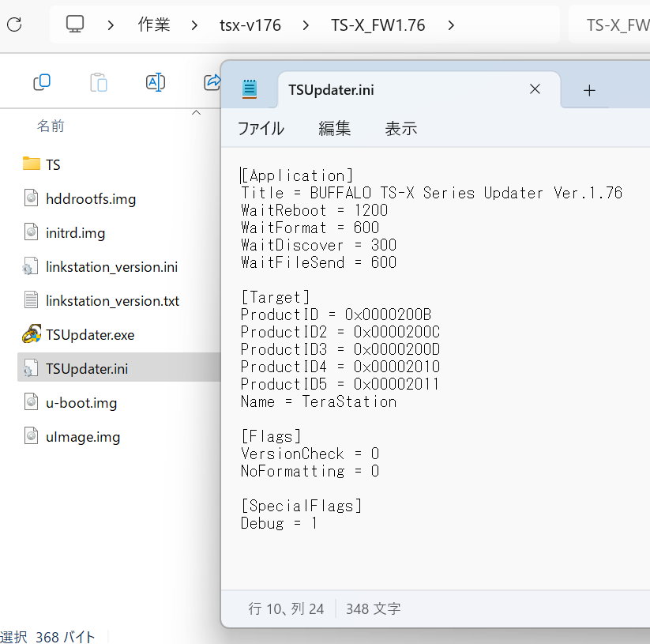Click the Debug = 1 line
This screenshot has height=644, width=650.
(x=279, y=523)
